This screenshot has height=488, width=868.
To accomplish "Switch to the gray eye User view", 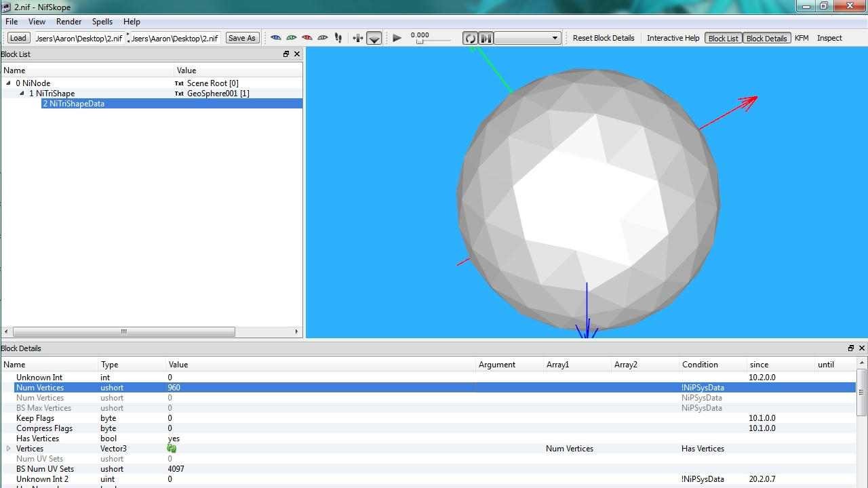I will pyautogui.click(x=323, y=38).
